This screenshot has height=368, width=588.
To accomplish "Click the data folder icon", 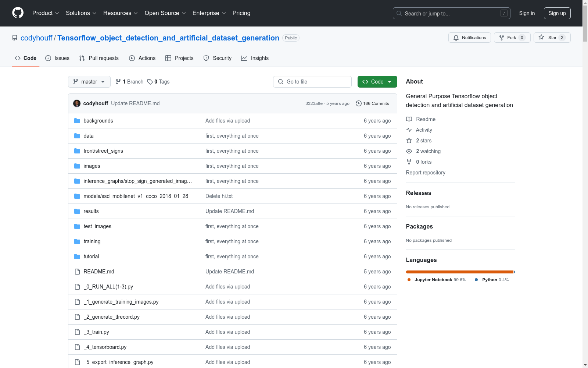I will tap(77, 136).
